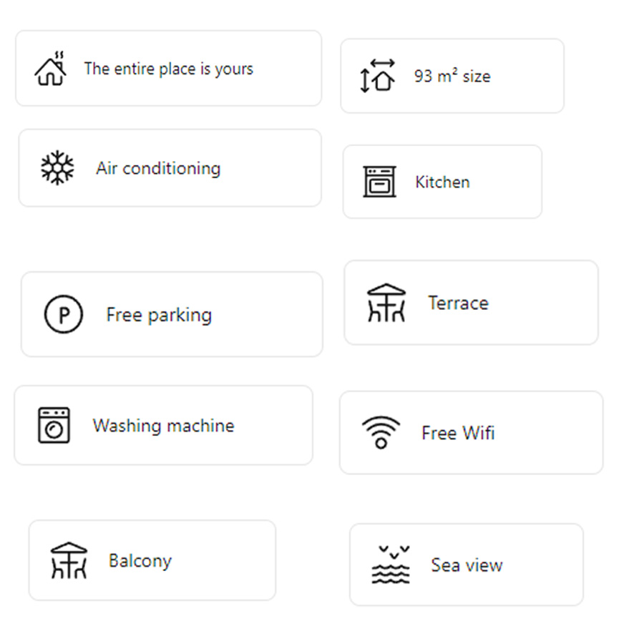The image size is (644, 644).
Task: Select the "Free Wifi" label
Action: tap(458, 433)
